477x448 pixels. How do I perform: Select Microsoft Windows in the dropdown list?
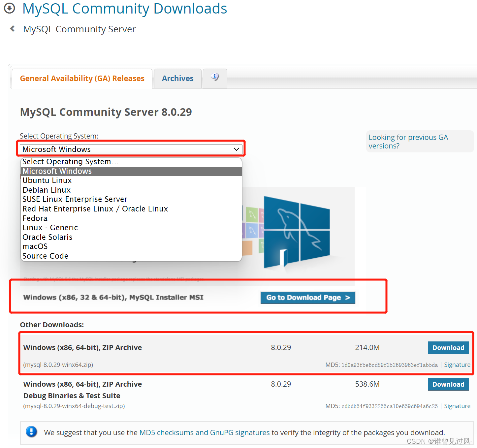[x=131, y=171]
